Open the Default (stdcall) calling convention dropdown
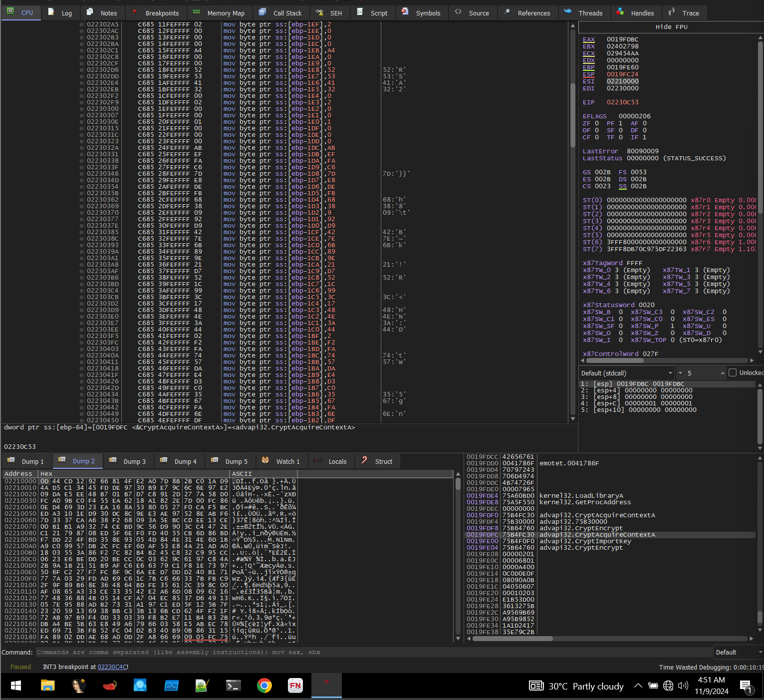 pyautogui.click(x=627, y=373)
